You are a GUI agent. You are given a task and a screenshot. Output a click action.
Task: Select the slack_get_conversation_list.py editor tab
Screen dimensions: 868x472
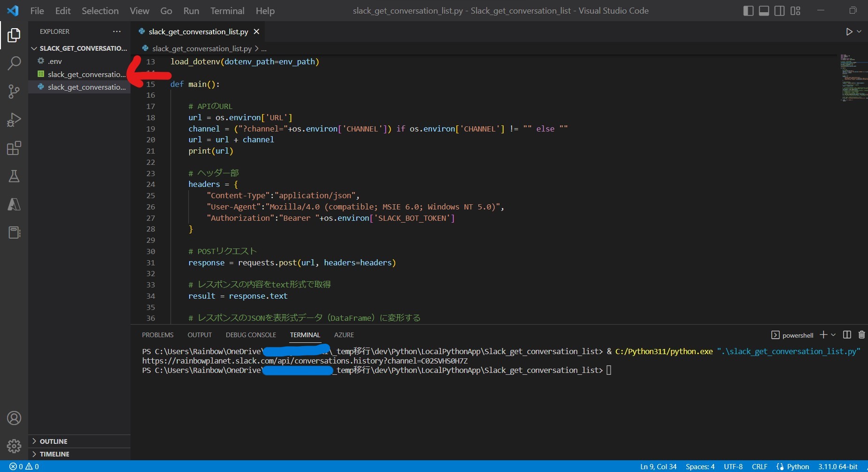click(198, 31)
